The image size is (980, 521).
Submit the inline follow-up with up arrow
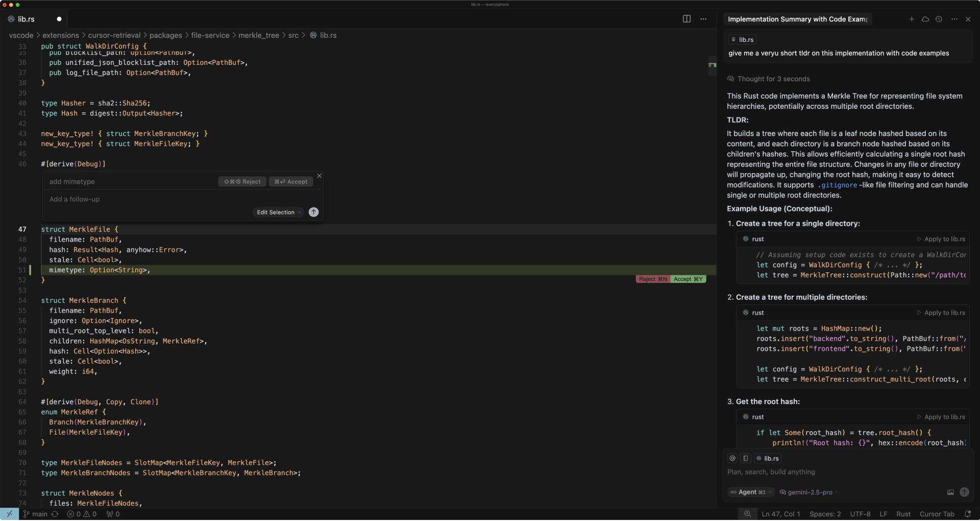coord(314,212)
